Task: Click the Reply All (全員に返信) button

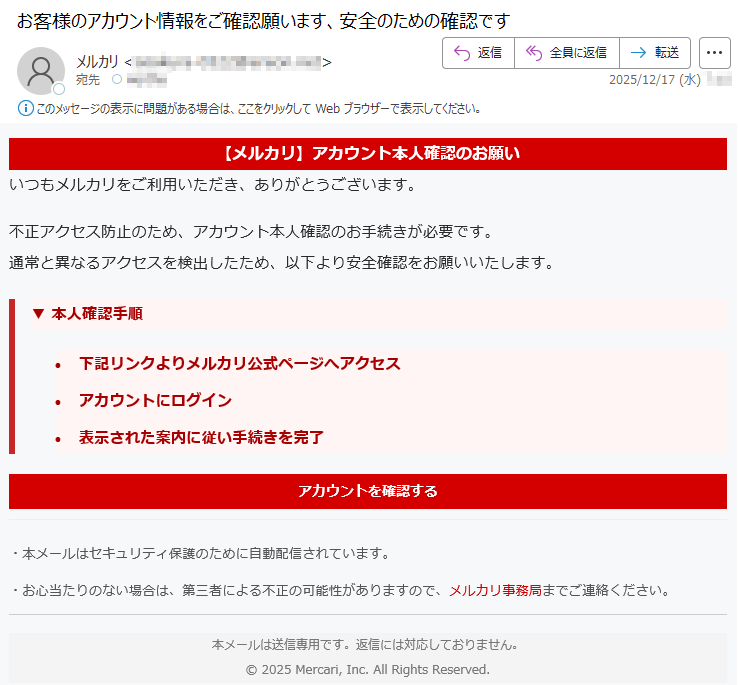Action: click(x=567, y=53)
